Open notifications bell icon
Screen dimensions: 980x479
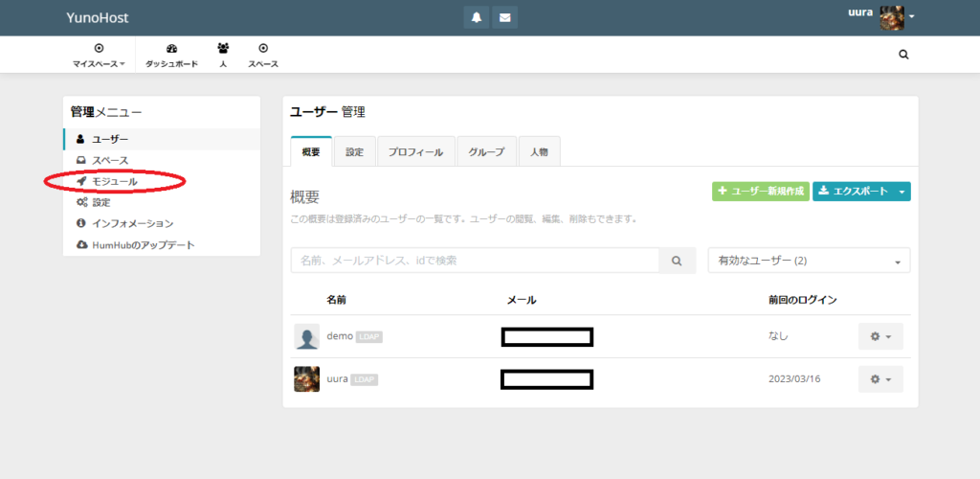[477, 17]
